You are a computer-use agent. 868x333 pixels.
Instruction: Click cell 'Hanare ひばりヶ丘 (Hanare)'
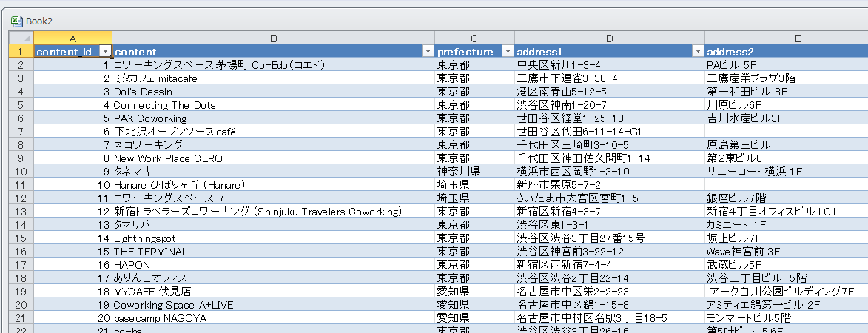pyautogui.click(x=274, y=184)
